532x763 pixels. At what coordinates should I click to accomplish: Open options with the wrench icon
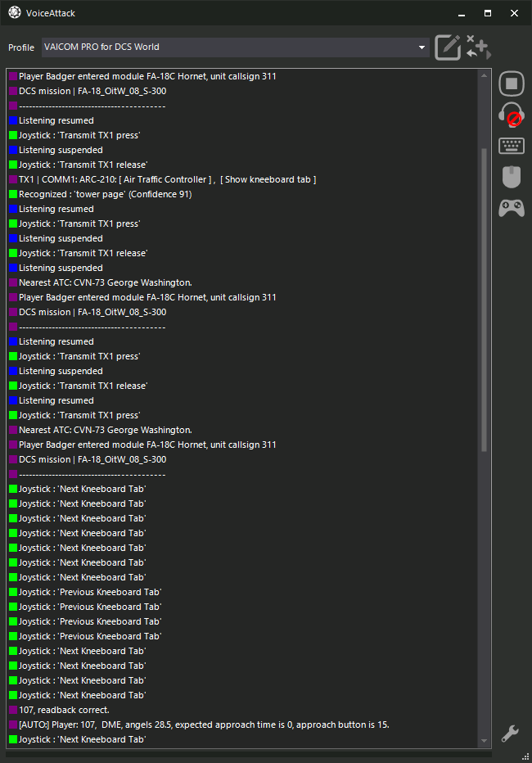pos(511,733)
